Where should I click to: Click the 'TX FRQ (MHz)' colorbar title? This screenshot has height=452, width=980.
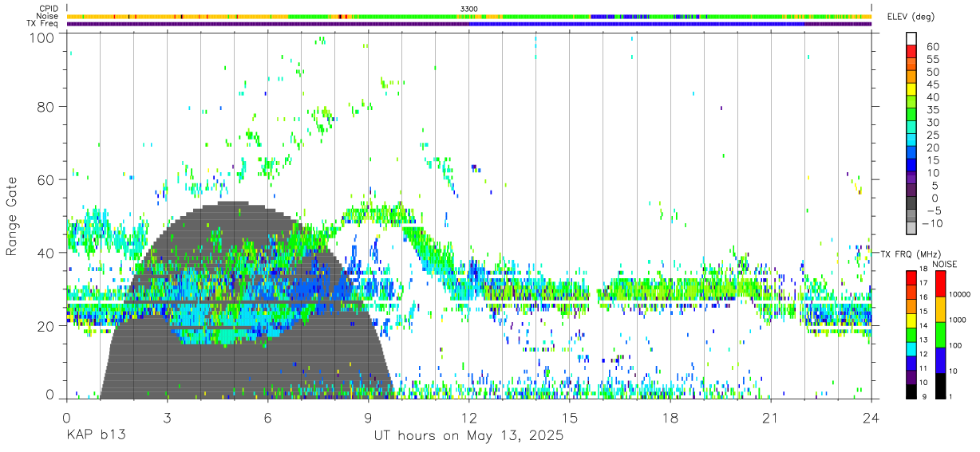pyautogui.click(x=911, y=254)
